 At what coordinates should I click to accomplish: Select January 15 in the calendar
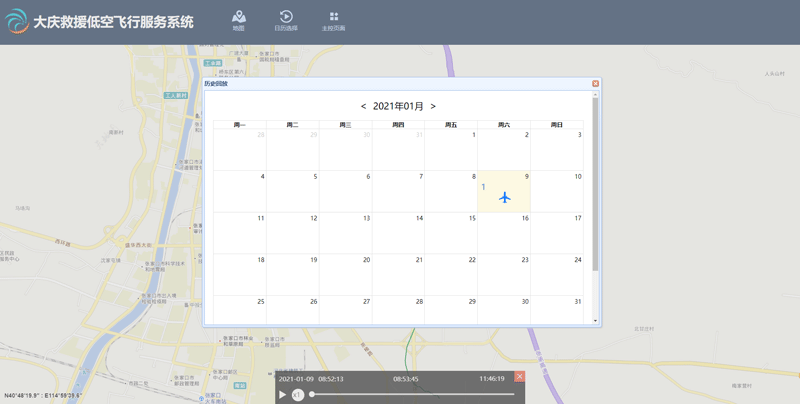[x=451, y=233]
